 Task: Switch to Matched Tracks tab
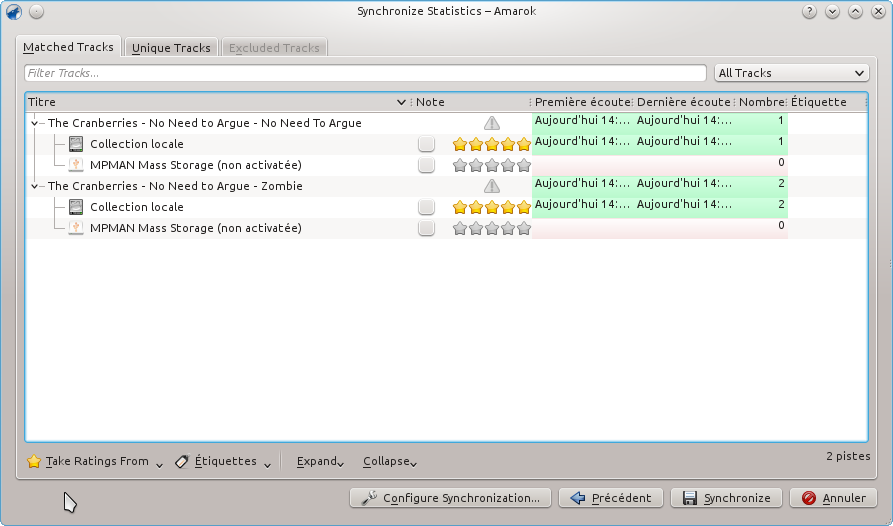click(x=68, y=47)
